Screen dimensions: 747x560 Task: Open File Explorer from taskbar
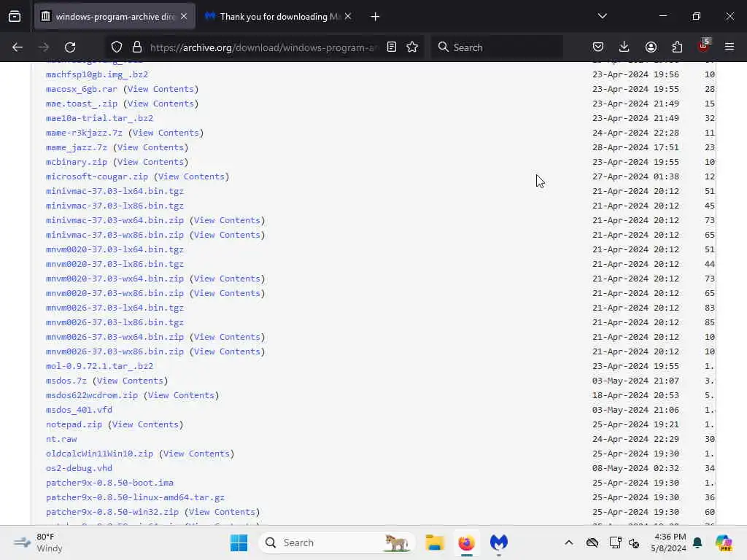tap(435, 542)
